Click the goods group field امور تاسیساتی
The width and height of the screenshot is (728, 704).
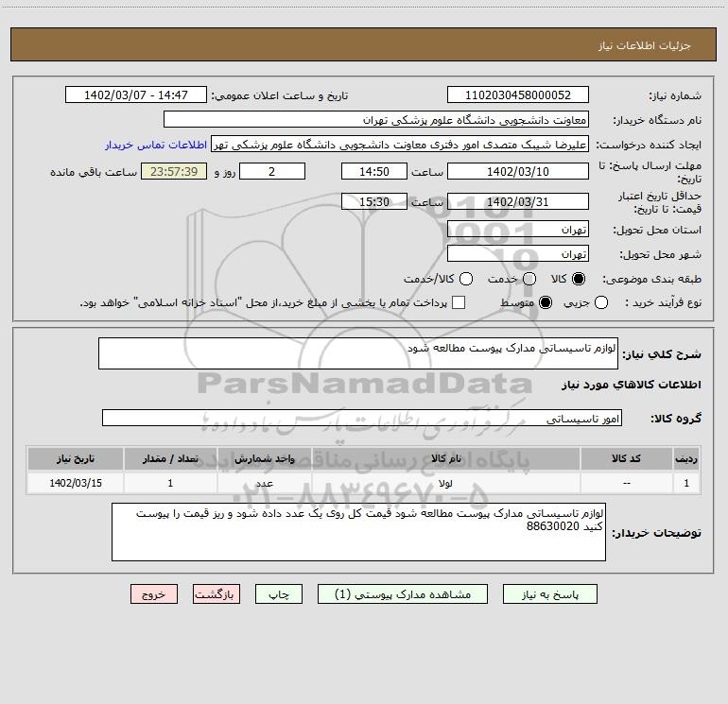pos(362,418)
